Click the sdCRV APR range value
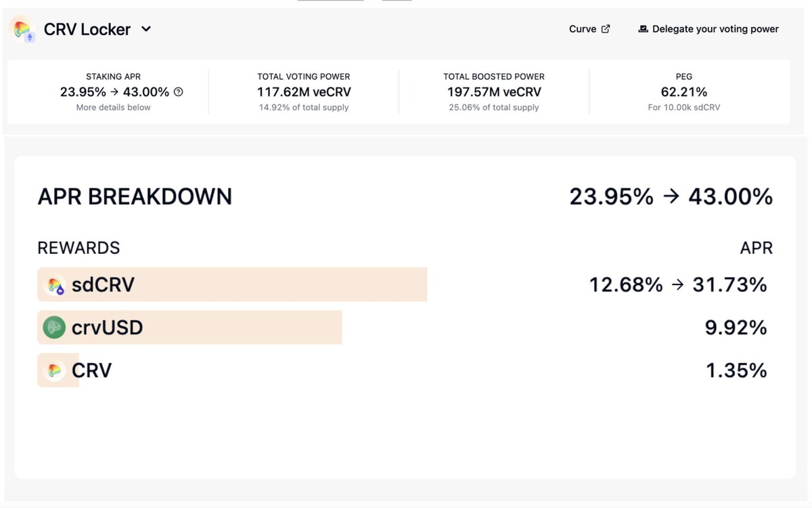 (x=678, y=285)
